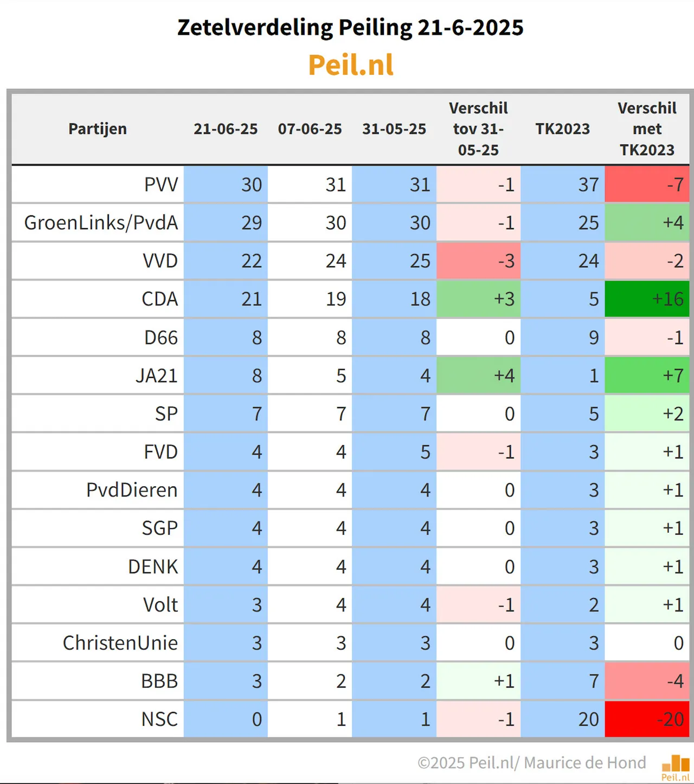Click the JA21 +4 green cell
Screen dimensions: 694x784
click(x=478, y=375)
